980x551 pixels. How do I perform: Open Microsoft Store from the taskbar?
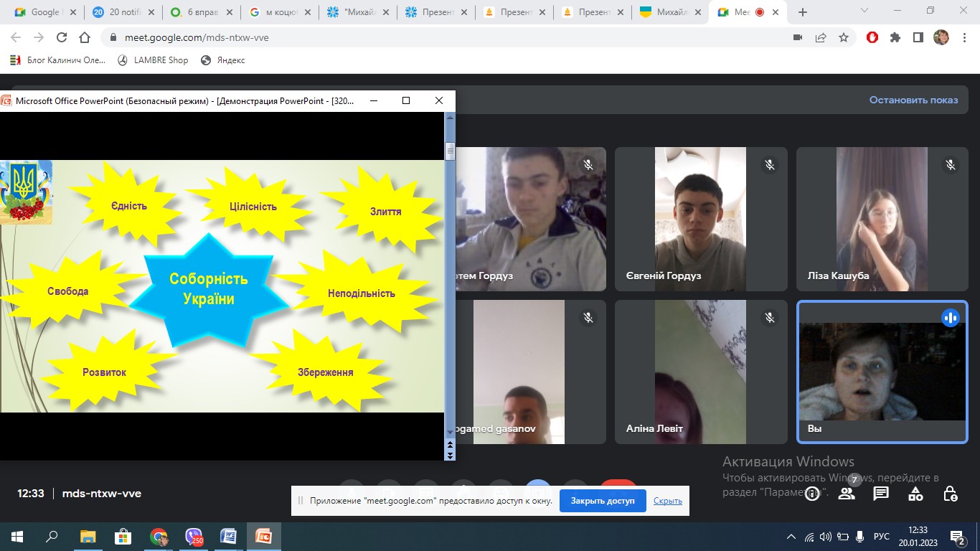pos(123,536)
